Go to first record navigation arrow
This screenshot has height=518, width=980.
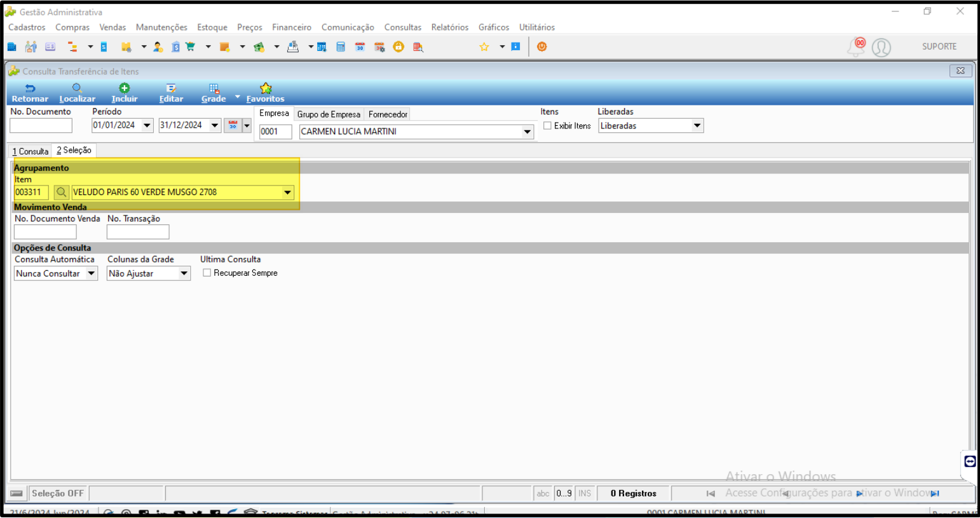(711, 493)
